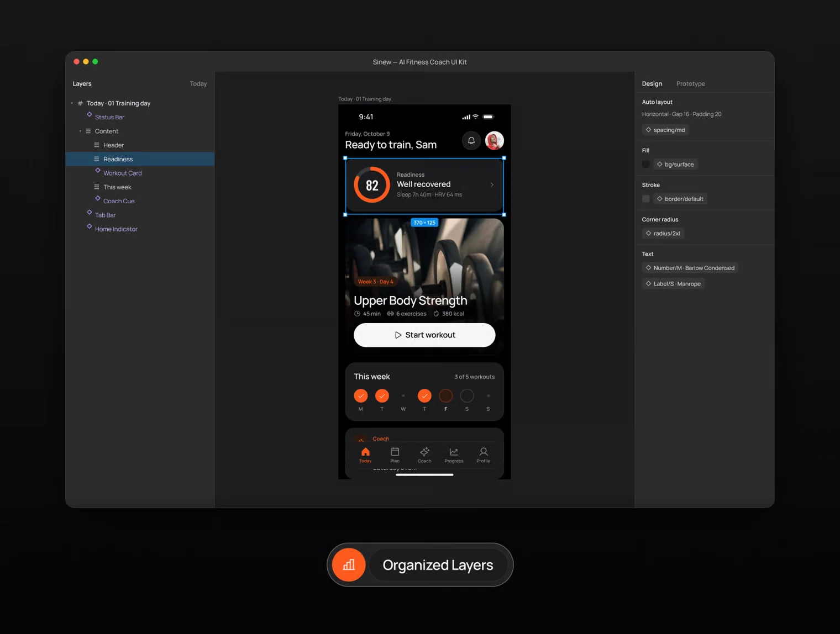Open the Today page selector in Layers panel
The width and height of the screenshot is (840, 634).
click(x=198, y=84)
